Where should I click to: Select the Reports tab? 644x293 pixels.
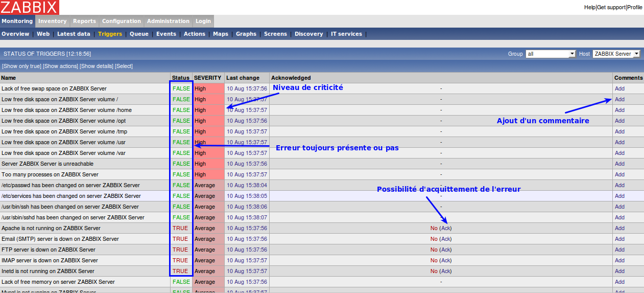tap(84, 21)
